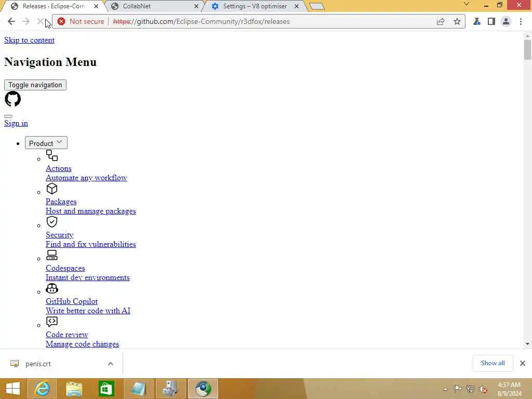Screen dimensions: 532x399
Task: Go back using the browser back arrow
Action: 11,21
